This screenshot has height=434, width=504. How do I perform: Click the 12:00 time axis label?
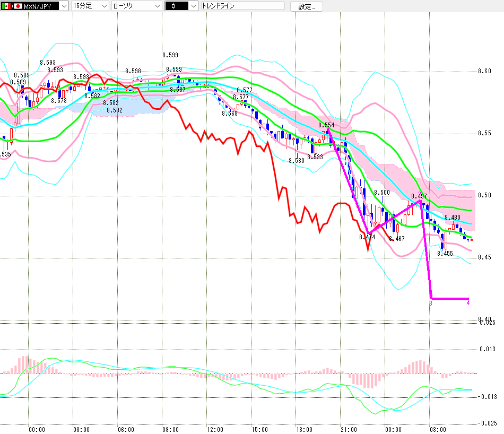pos(215,430)
